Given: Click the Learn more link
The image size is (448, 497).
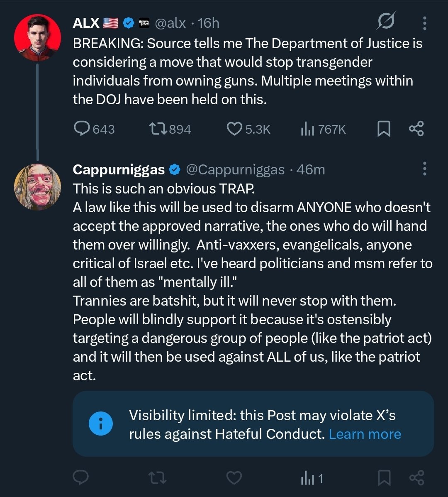Looking at the screenshot, I should click(365, 434).
